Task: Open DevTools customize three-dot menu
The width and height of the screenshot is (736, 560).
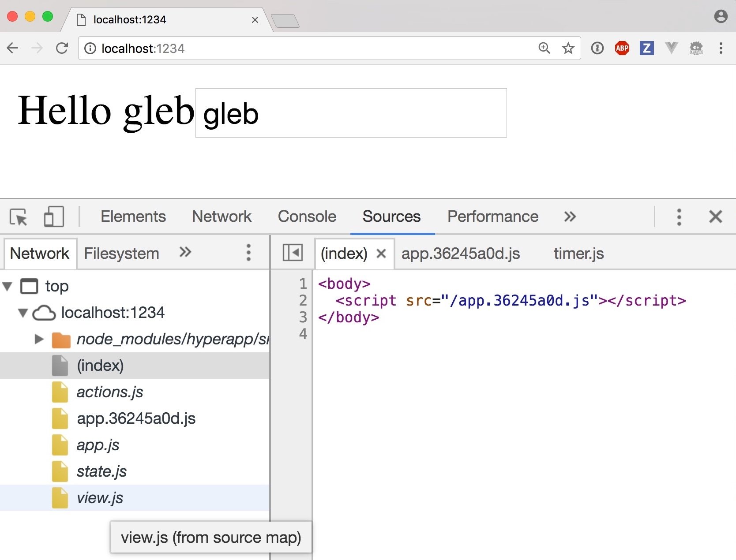Action: (x=679, y=217)
